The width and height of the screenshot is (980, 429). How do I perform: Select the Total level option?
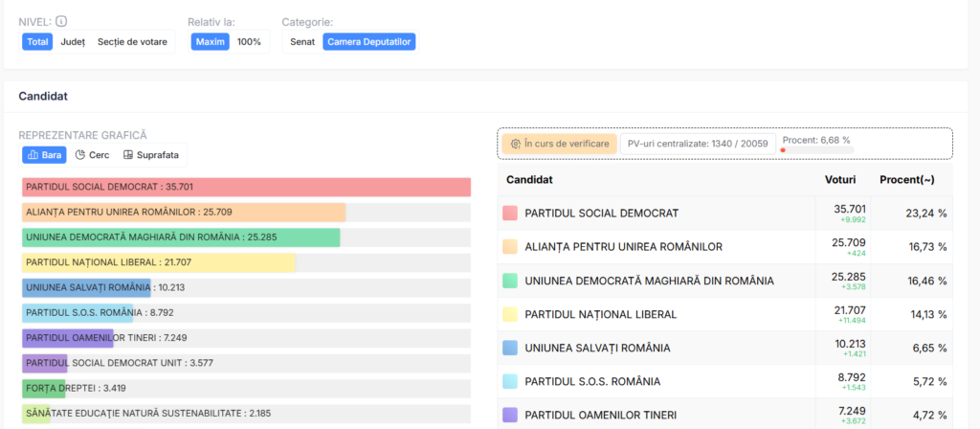(38, 42)
